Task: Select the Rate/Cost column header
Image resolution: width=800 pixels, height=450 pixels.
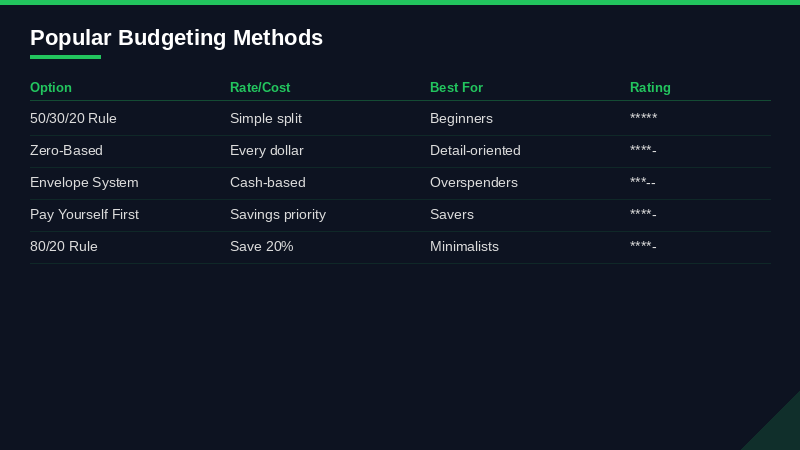Action: pyautogui.click(x=260, y=88)
